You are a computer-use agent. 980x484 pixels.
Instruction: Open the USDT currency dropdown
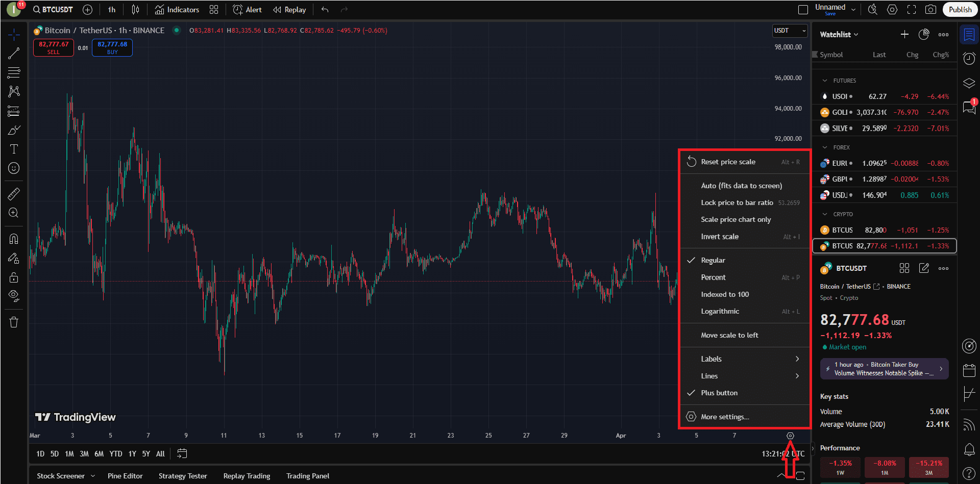point(790,31)
